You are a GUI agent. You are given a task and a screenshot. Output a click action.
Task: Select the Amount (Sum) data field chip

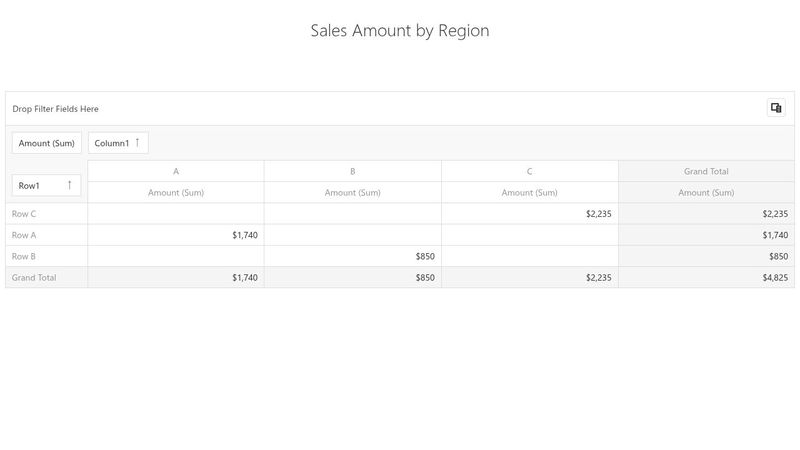(x=47, y=143)
